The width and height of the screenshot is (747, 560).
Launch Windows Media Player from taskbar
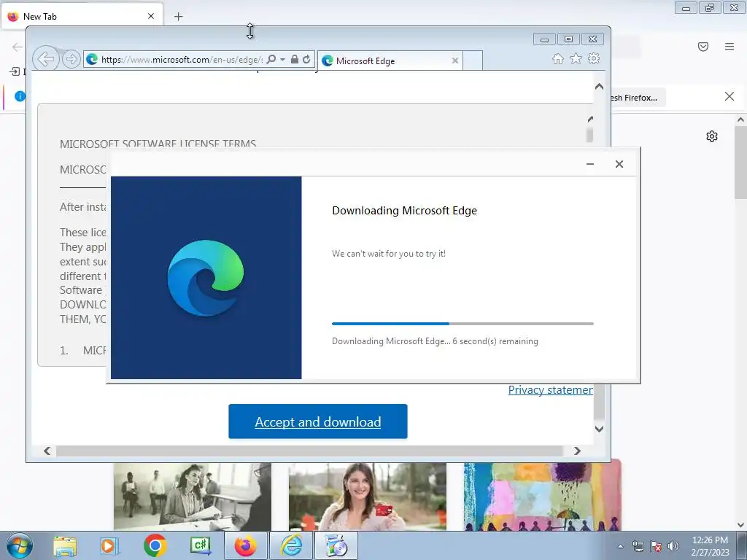tap(109, 545)
